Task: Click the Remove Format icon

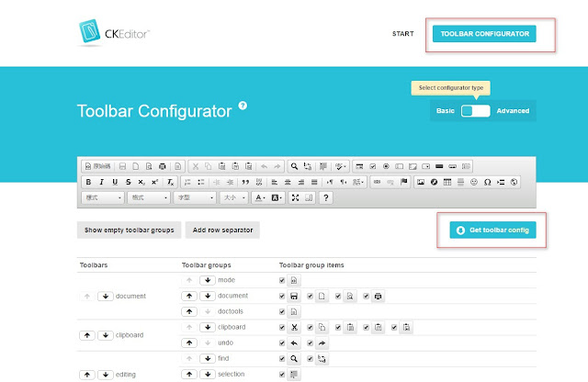Action: 170,182
